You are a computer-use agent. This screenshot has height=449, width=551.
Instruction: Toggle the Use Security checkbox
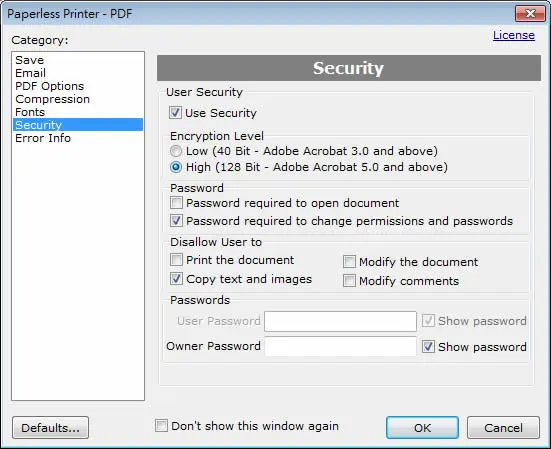[x=175, y=113]
